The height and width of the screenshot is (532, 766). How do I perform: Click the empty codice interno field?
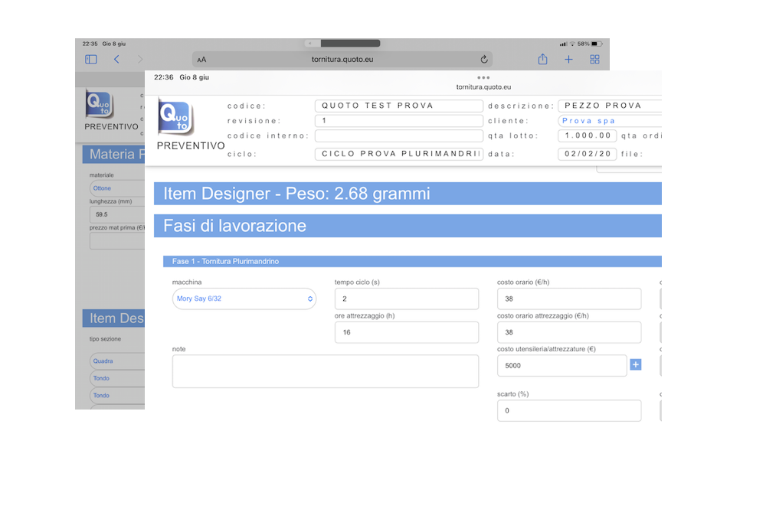click(x=399, y=135)
